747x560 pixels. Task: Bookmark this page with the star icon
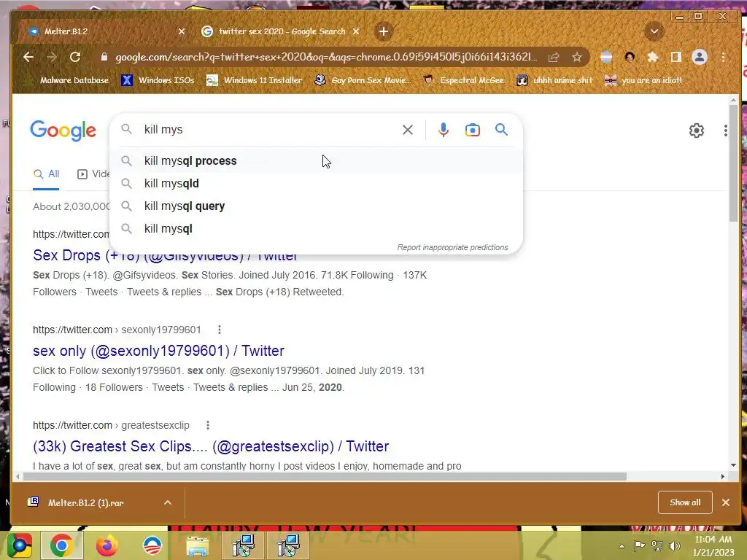pyautogui.click(x=577, y=57)
